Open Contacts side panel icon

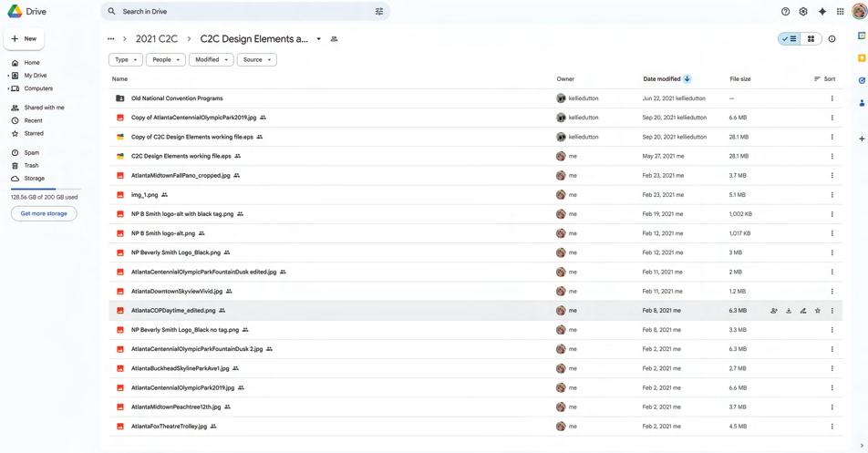[x=862, y=103]
